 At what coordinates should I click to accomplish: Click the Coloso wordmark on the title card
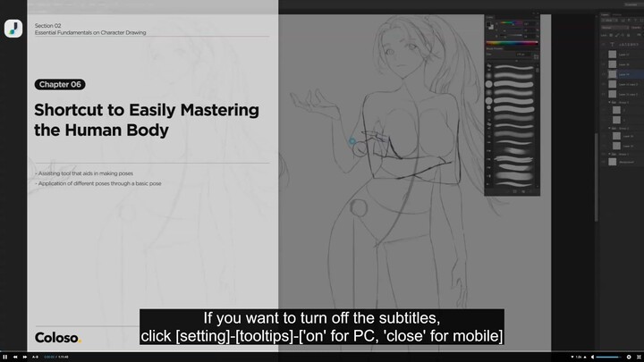(x=58, y=338)
